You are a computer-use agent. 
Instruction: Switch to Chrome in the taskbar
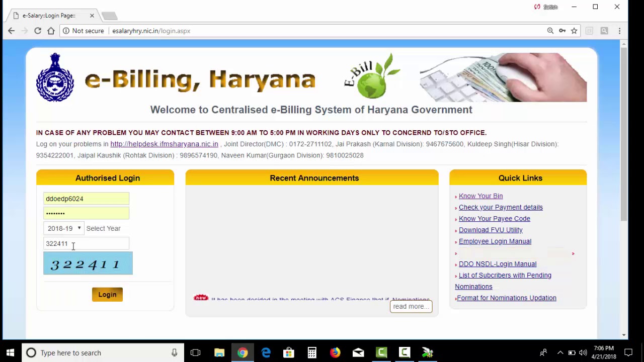click(243, 352)
